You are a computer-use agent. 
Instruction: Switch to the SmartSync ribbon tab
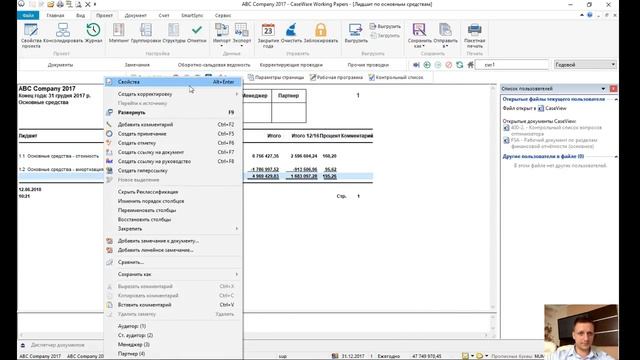192,15
